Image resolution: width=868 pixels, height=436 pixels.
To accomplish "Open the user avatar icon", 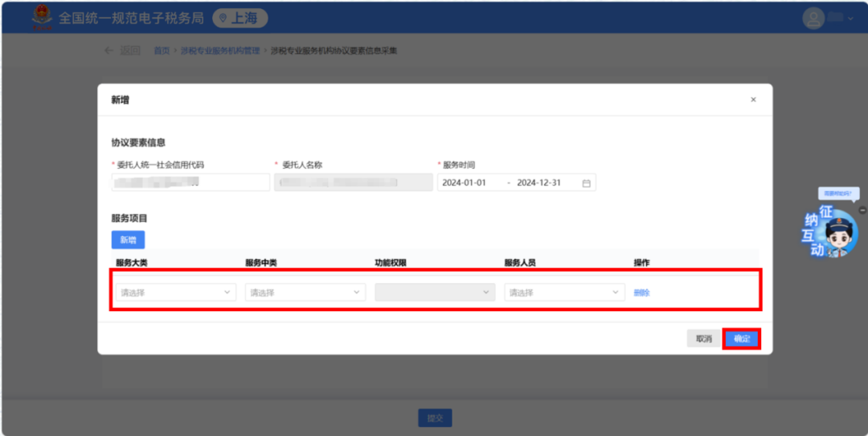I will 813,19.
